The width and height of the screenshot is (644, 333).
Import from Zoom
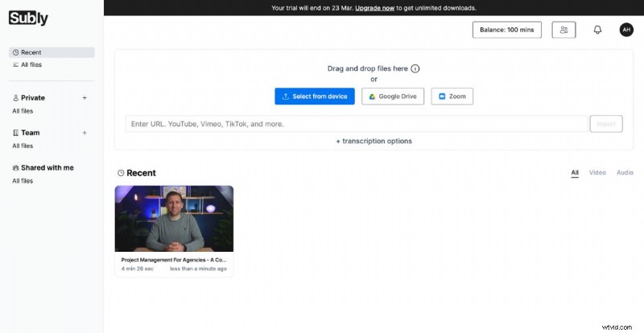click(x=452, y=96)
